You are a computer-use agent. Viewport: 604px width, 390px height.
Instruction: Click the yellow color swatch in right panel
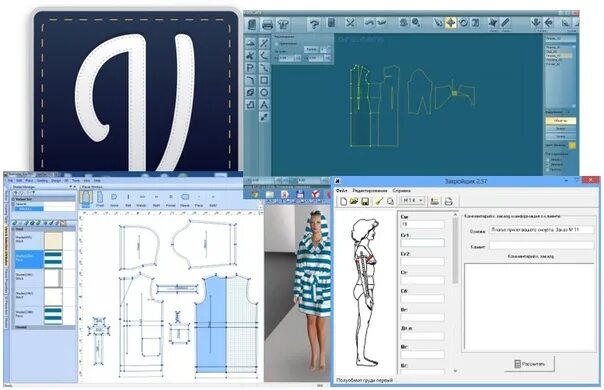(572, 145)
